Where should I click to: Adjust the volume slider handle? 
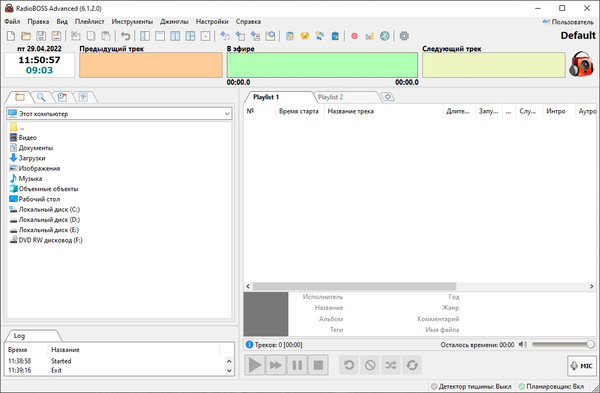[590, 345]
